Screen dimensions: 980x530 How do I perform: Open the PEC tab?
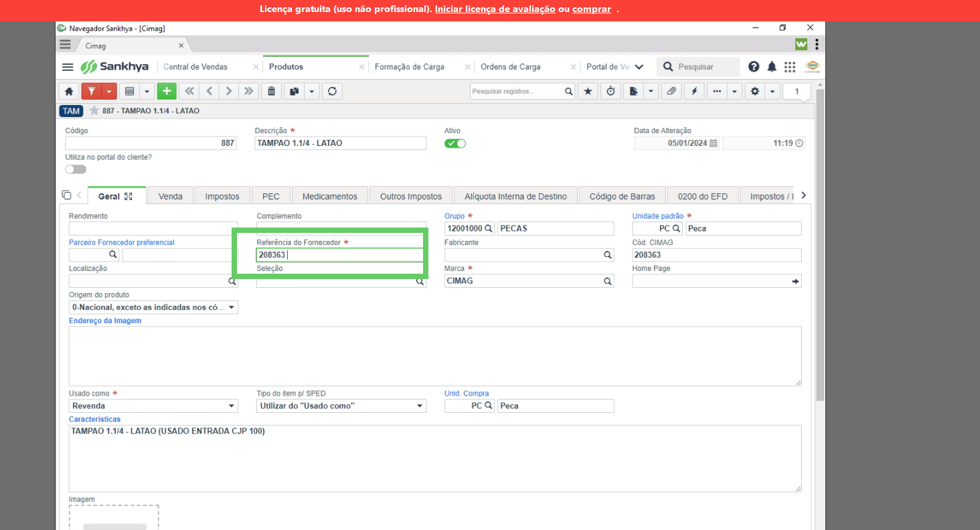pos(271,196)
